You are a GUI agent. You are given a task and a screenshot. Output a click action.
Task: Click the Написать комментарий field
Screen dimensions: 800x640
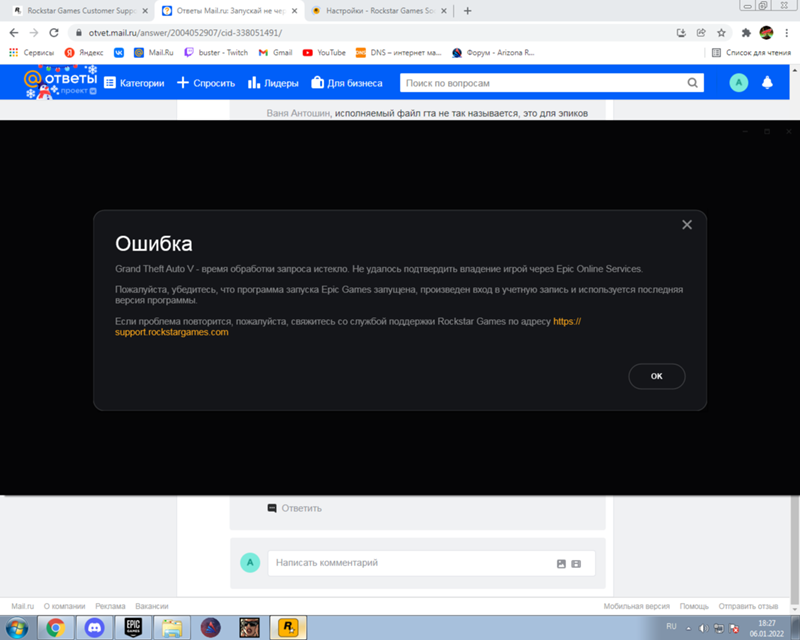(x=410, y=563)
